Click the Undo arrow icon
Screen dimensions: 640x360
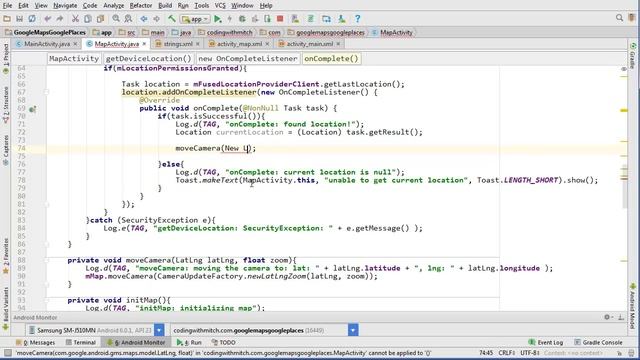(x=48, y=19)
